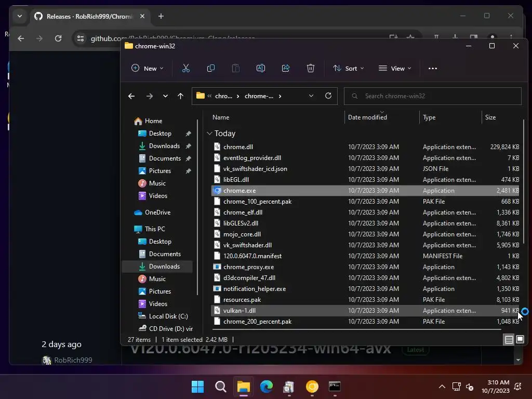Click the Rename icon in toolbar

tap(261, 68)
